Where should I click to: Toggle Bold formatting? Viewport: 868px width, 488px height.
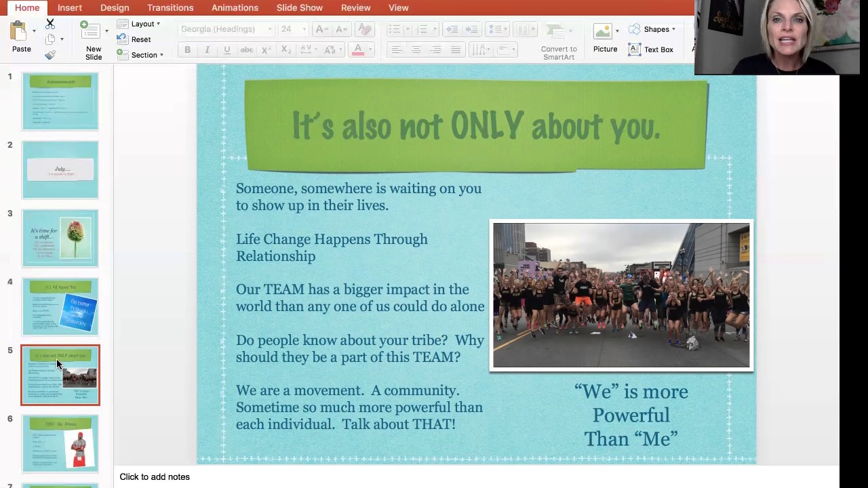point(187,49)
